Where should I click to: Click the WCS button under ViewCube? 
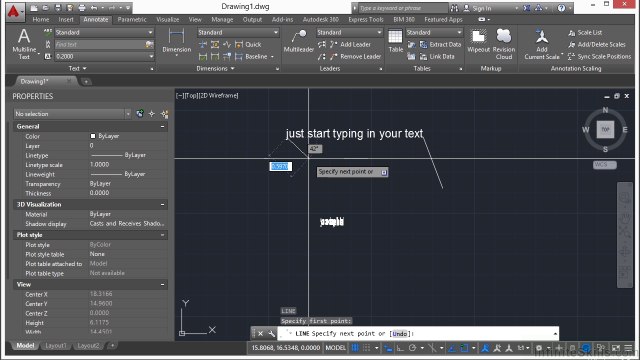pos(604,165)
